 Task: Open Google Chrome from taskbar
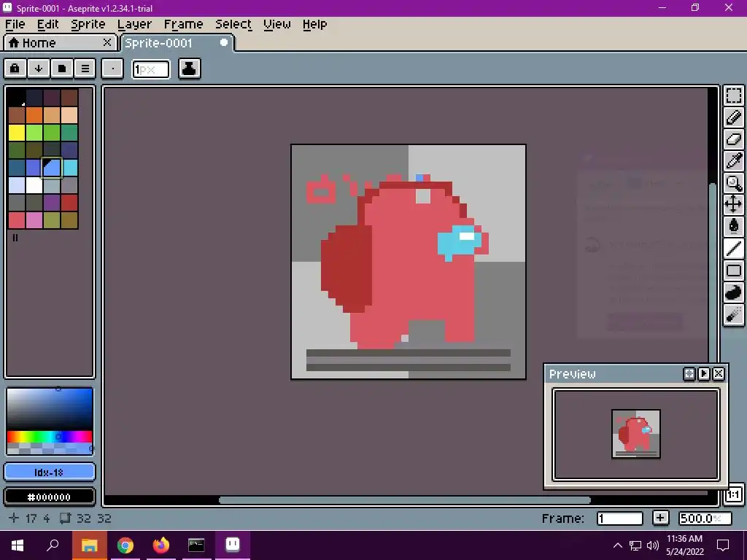(125, 545)
